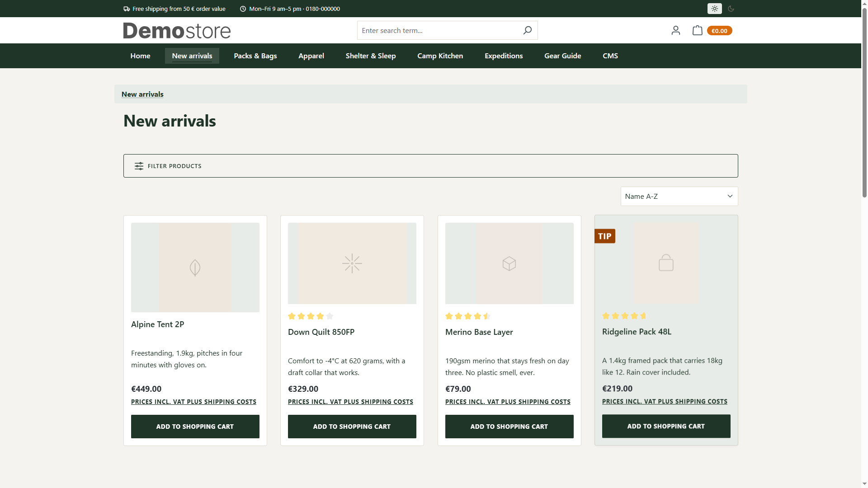Add Alpine Tent 2P to shopping cart

click(x=195, y=427)
